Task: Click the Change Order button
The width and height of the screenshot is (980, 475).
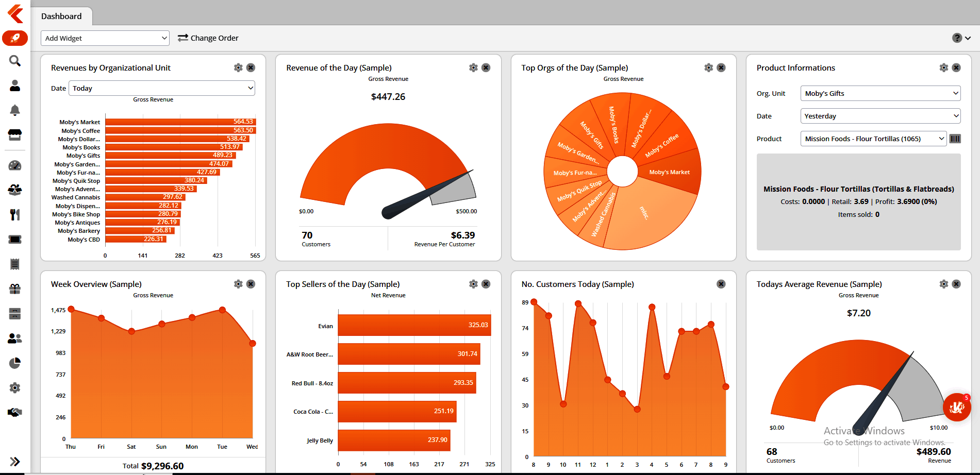Action: pyautogui.click(x=208, y=38)
